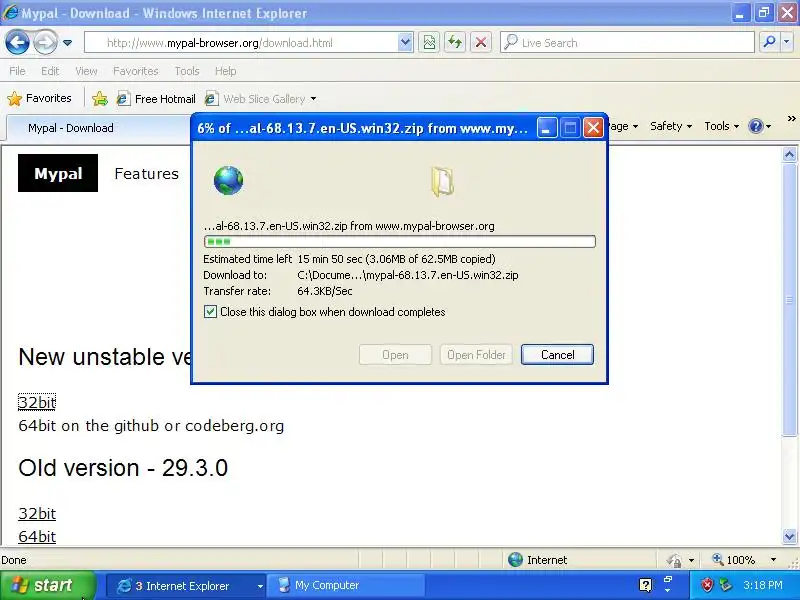800x600 pixels.
Task: Click the 64.3KB/Sec transfer rate value
Action: point(324,291)
